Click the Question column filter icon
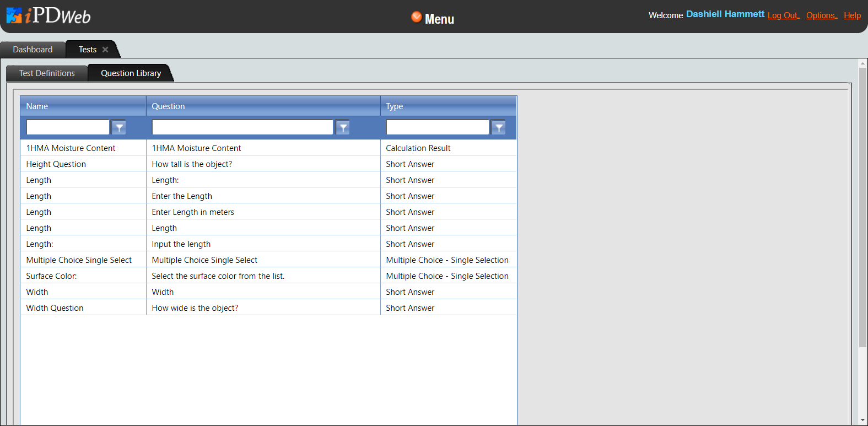Image resolution: width=868 pixels, height=426 pixels. pos(343,128)
